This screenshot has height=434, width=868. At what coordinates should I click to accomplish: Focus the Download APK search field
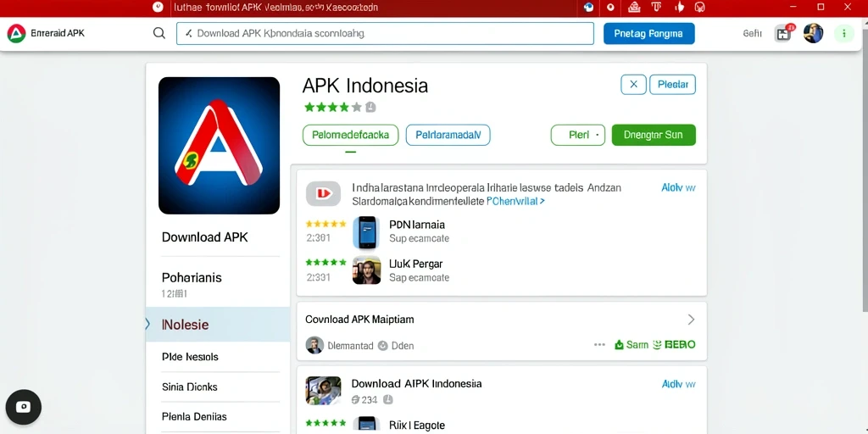385,33
